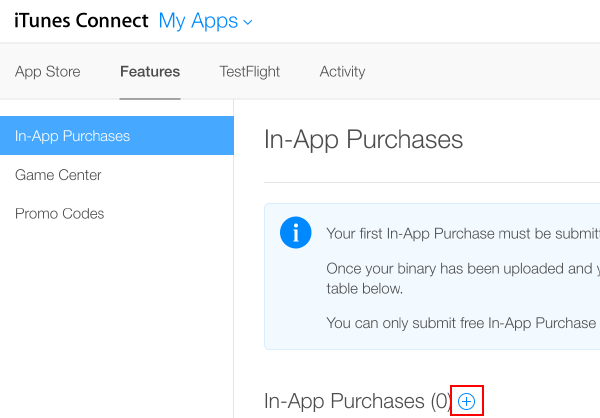Click the blank area below the info icon
The image size is (600, 418).
295,300
